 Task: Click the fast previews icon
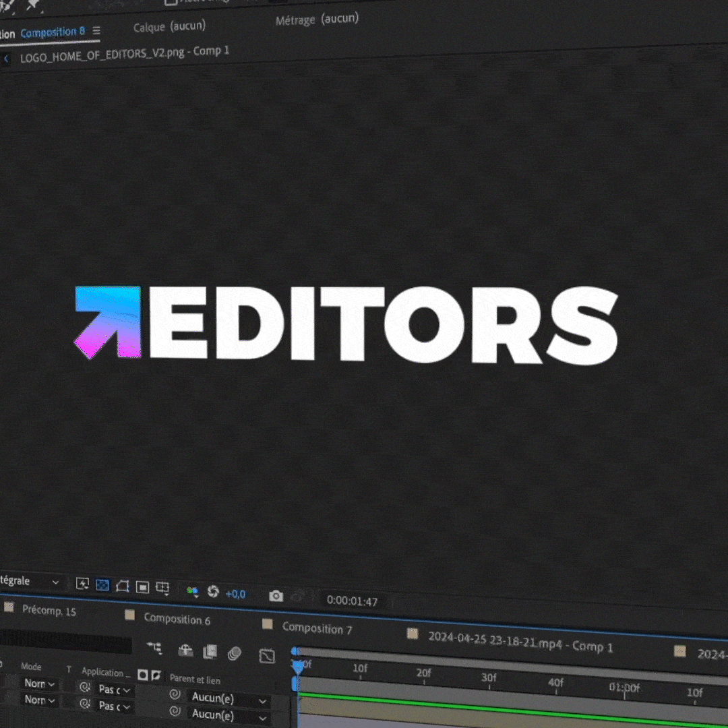(82, 584)
